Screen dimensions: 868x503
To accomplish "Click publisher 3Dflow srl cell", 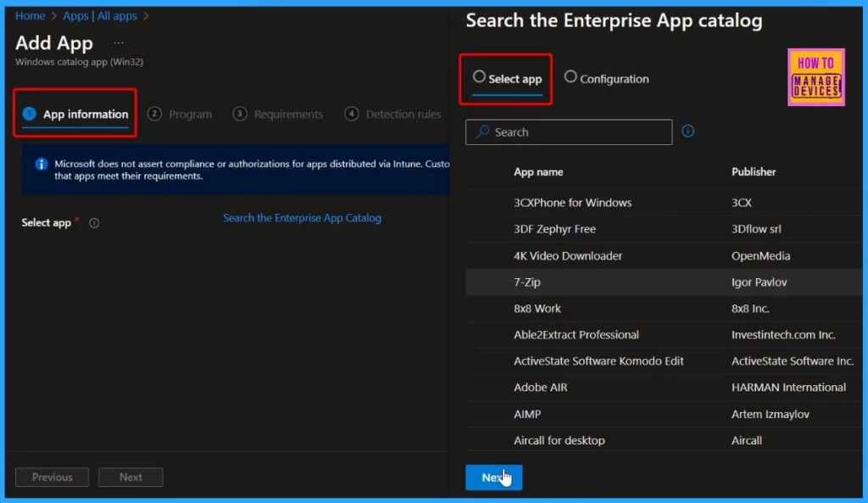I will pos(756,229).
